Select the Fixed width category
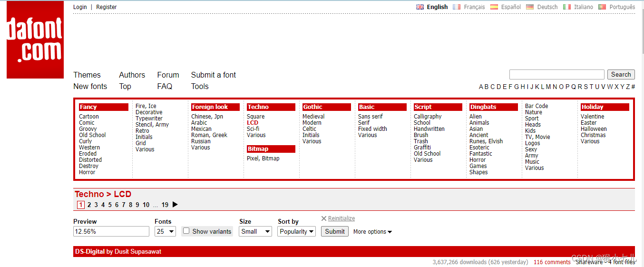This screenshot has width=644, height=267. click(x=372, y=129)
